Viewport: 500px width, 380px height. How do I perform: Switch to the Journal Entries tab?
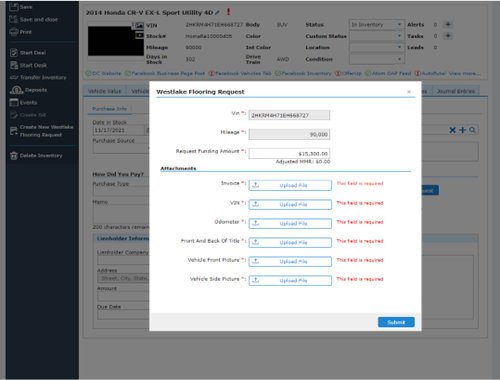click(x=456, y=91)
